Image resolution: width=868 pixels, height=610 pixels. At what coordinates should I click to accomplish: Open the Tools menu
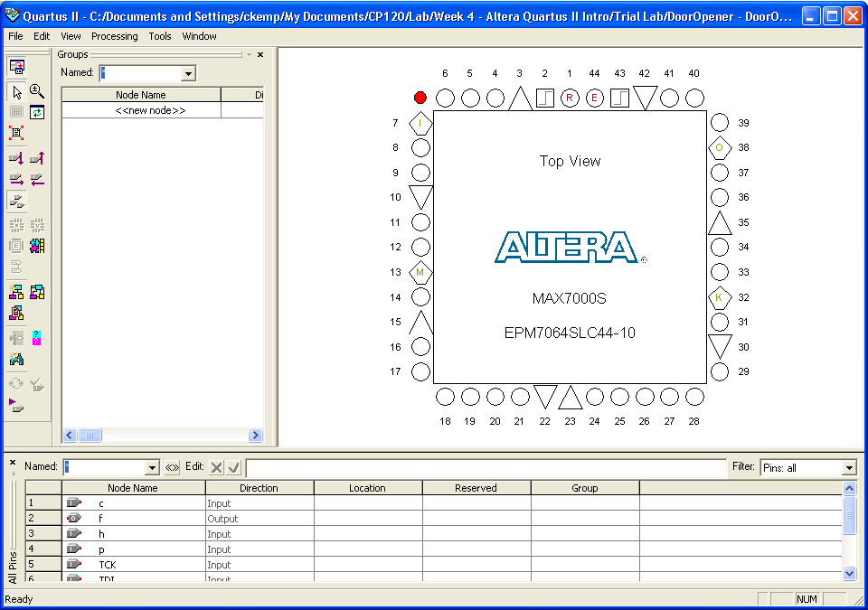pyautogui.click(x=160, y=36)
